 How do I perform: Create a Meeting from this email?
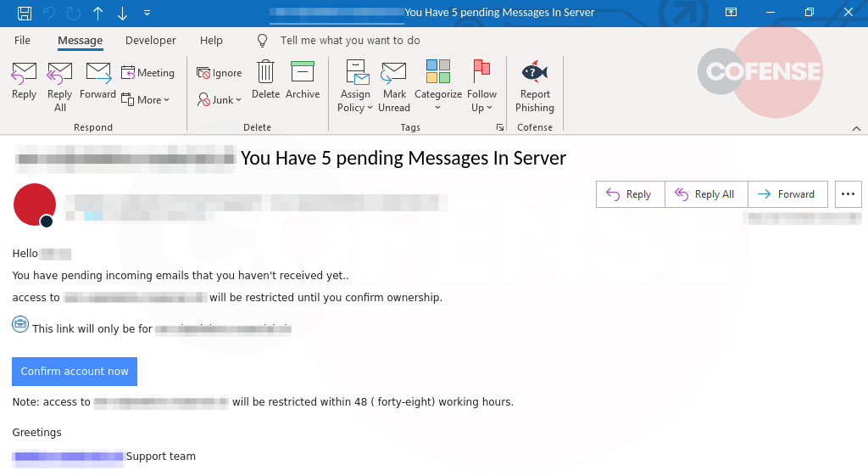(x=147, y=73)
